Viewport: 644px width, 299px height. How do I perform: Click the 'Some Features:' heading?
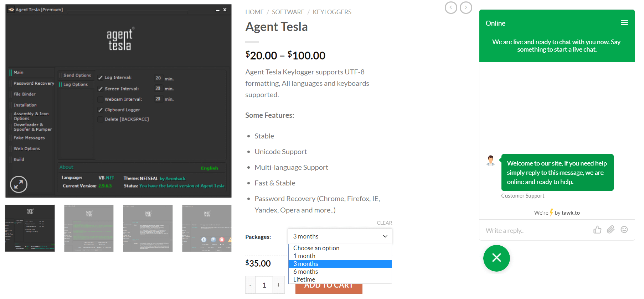(270, 115)
